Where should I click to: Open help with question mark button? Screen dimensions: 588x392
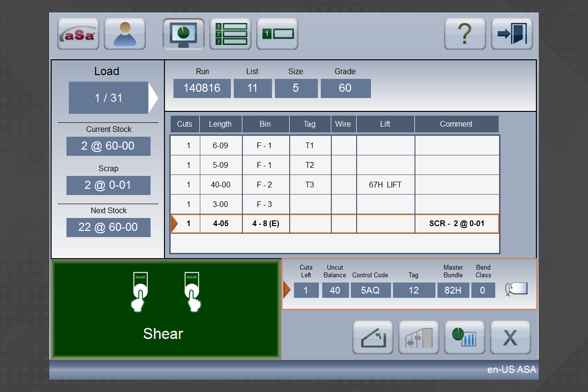click(x=465, y=34)
